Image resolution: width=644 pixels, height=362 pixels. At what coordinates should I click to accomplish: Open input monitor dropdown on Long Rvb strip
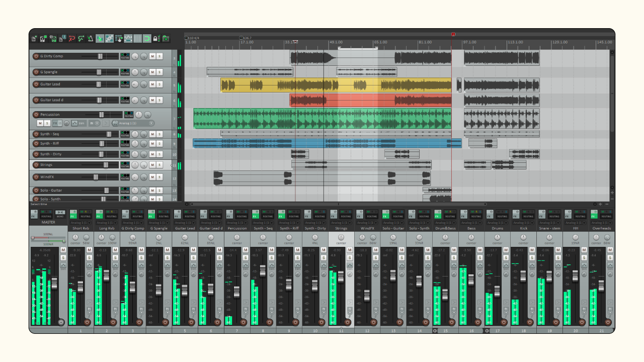(115, 311)
